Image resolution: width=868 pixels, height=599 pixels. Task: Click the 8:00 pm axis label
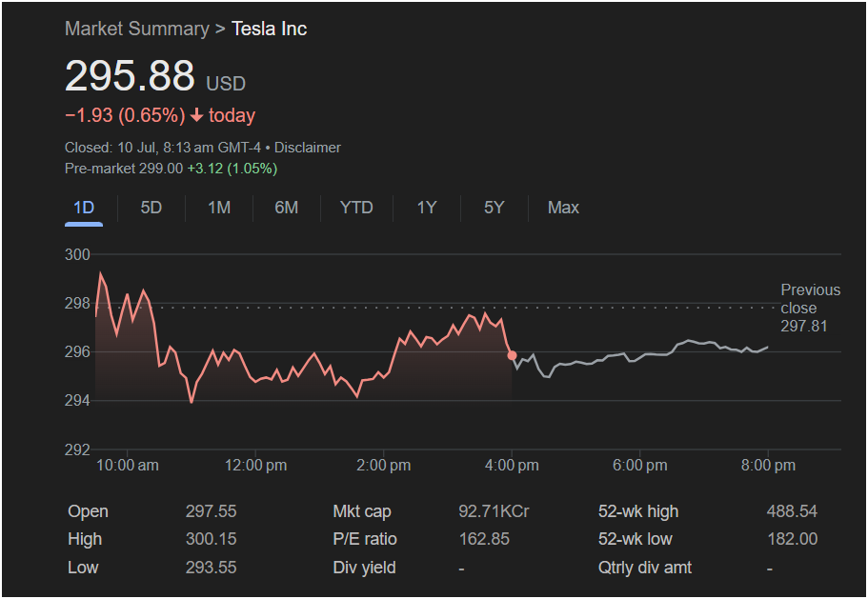coord(768,466)
